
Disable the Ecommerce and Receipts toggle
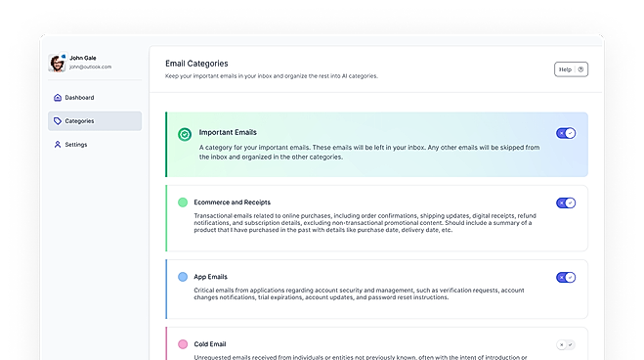point(566,203)
